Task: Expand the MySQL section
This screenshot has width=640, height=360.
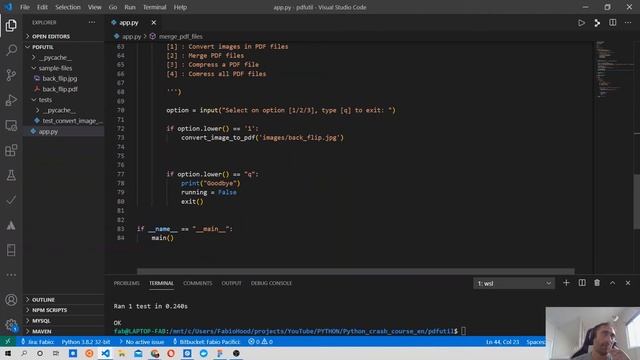Action: 64,321
